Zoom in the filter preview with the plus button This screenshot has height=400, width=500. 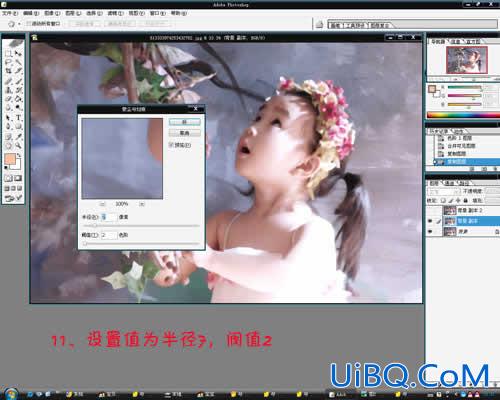(142, 204)
